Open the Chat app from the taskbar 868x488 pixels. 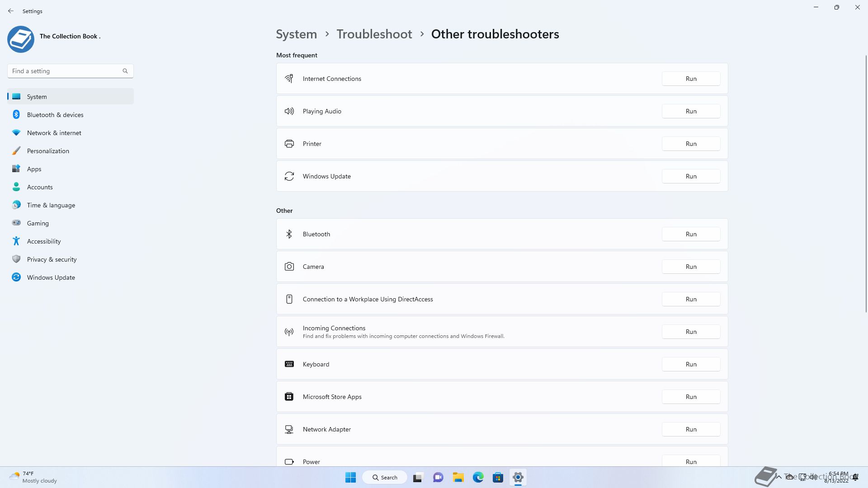(438, 477)
